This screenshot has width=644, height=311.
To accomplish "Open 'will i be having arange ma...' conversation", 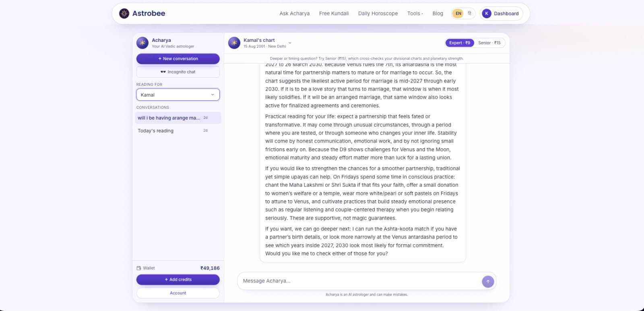I will (x=178, y=118).
